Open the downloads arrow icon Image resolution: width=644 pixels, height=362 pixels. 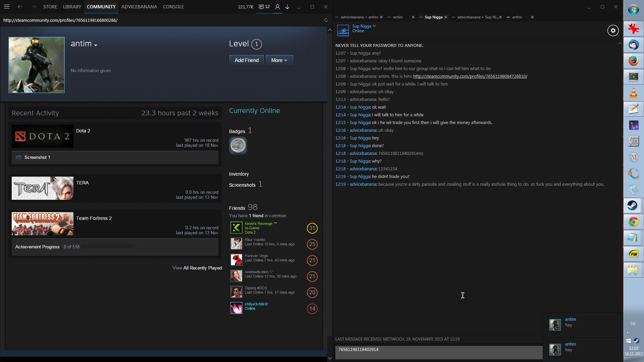point(287,7)
